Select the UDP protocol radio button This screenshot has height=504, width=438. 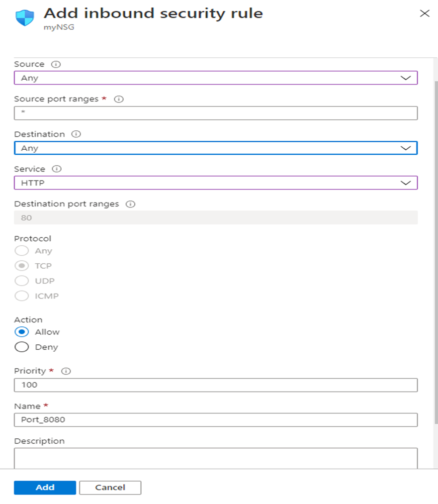(x=22, y=281)
